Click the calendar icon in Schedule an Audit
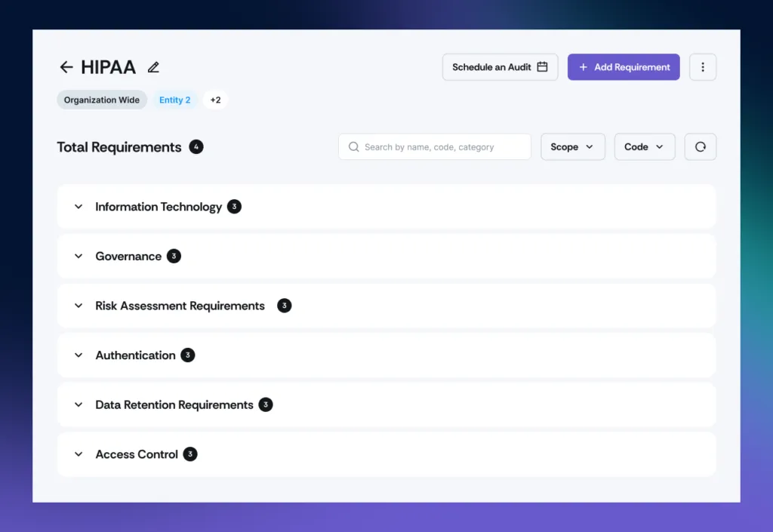 pyautogui.click(x=542, y=67)
